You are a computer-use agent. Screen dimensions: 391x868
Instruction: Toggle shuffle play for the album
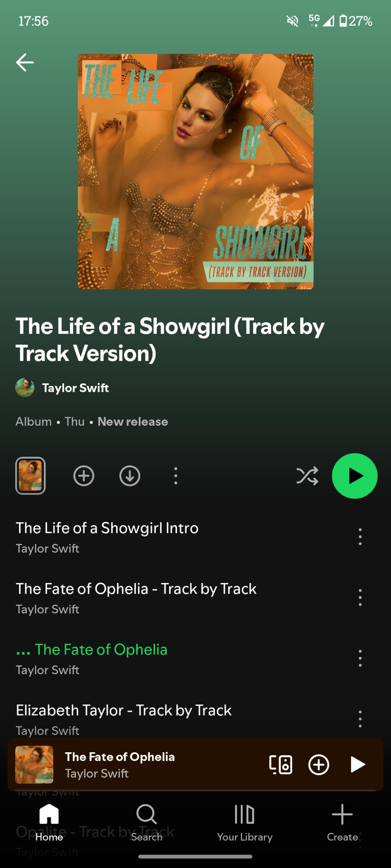(x=307, y=476)
